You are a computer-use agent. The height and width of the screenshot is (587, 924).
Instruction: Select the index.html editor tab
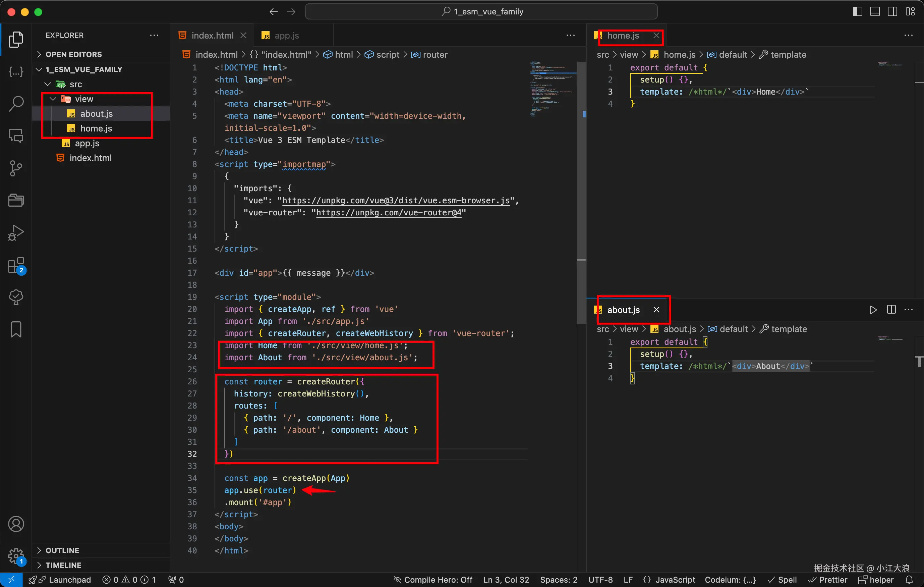click(x=212, y=36)
